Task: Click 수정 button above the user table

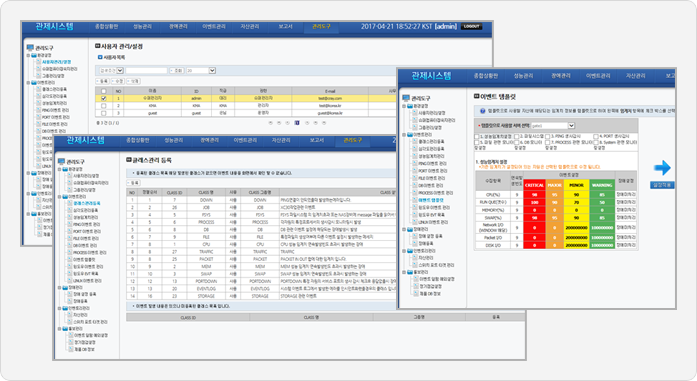Action: click(x=118, y=81)
